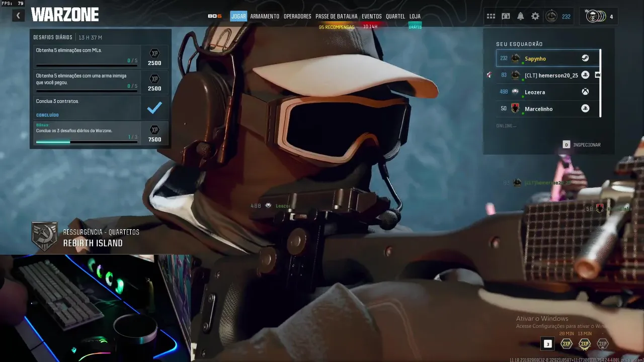Click the weapon 2XP token at 13 MIN
Image resolution: width=644 pixels, height=362 pixels.
[584, 344]
